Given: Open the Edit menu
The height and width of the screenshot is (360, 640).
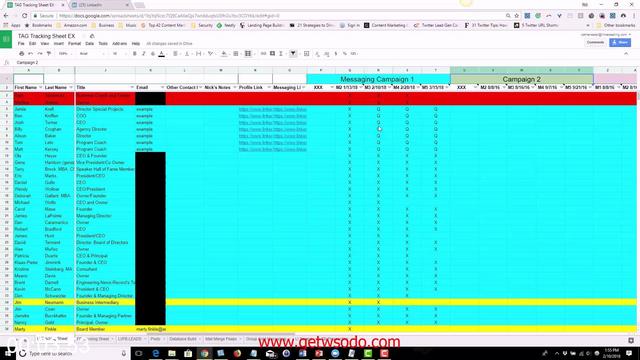Looking at the screenshot, I should [32, 43].
